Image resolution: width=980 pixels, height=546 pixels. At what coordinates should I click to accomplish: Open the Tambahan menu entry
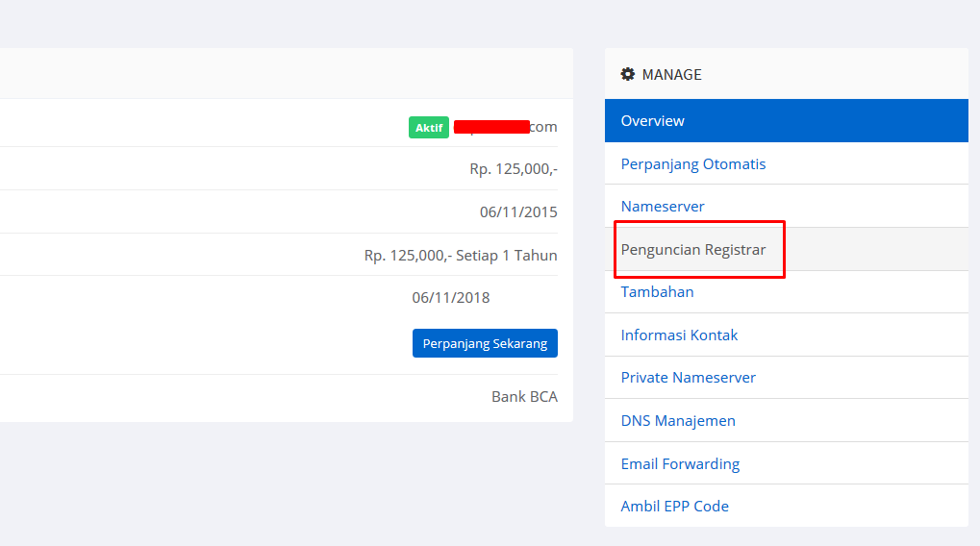click(x=657, y=292)
